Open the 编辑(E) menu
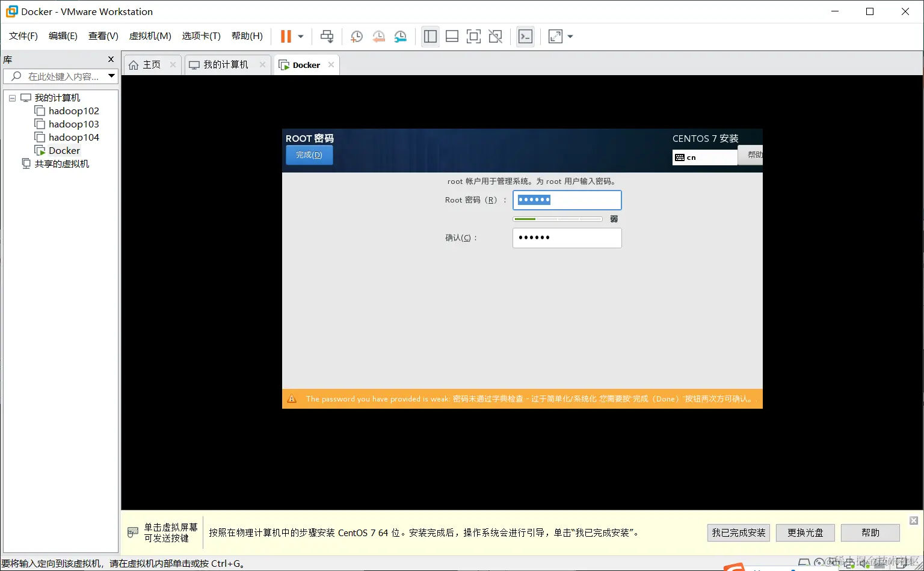 (63, 36)
